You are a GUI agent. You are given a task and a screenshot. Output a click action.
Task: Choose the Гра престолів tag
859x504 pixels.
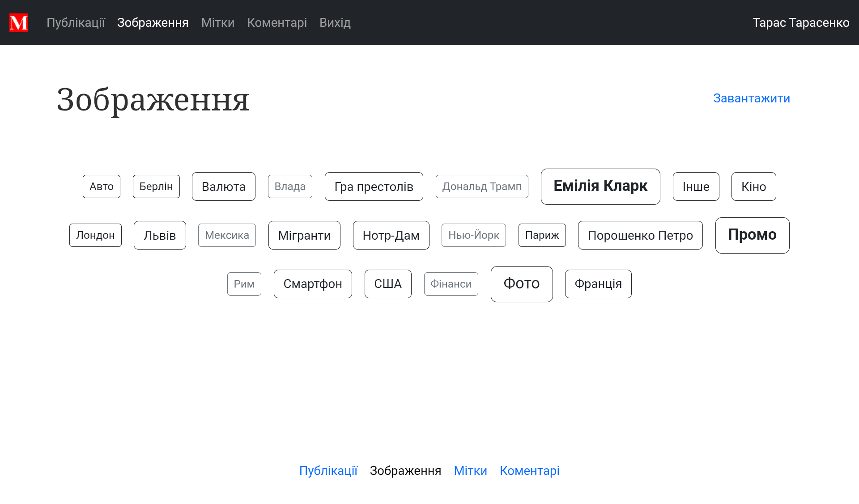coord(374,186)
